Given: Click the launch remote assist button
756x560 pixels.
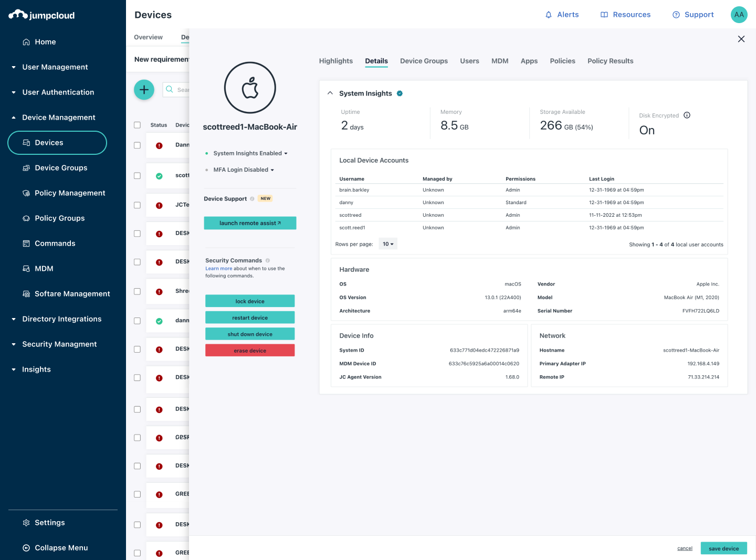Looking at the screenshot, I should 250,223.
